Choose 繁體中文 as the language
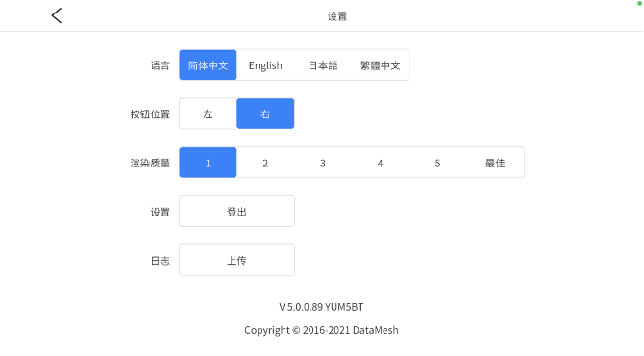The image size is (644, 356). click(381, 65)
